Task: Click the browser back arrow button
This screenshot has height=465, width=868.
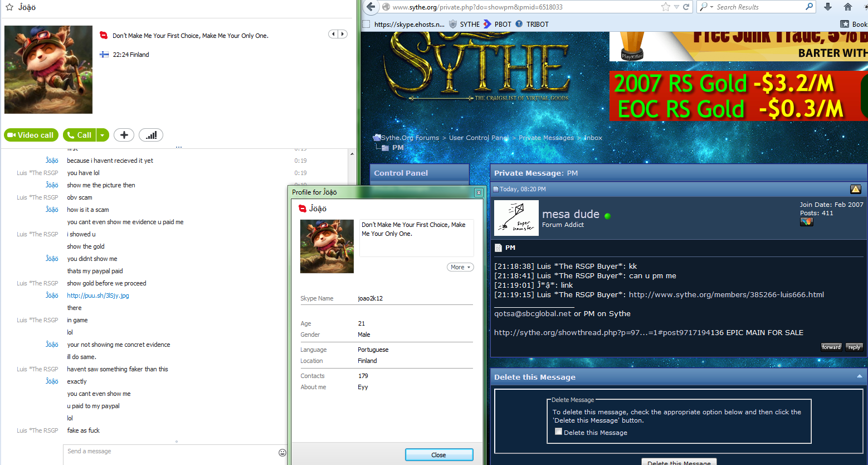Action: [371, 7]
